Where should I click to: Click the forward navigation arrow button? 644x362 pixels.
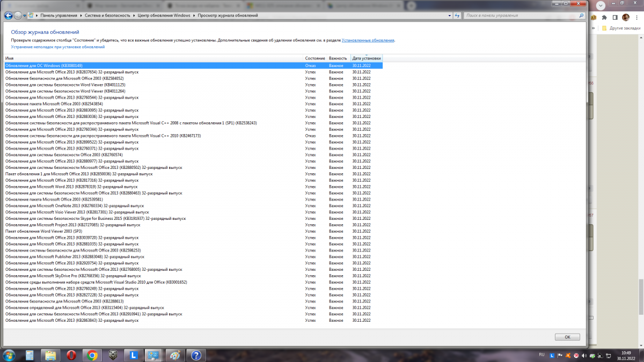coord(18,16)
